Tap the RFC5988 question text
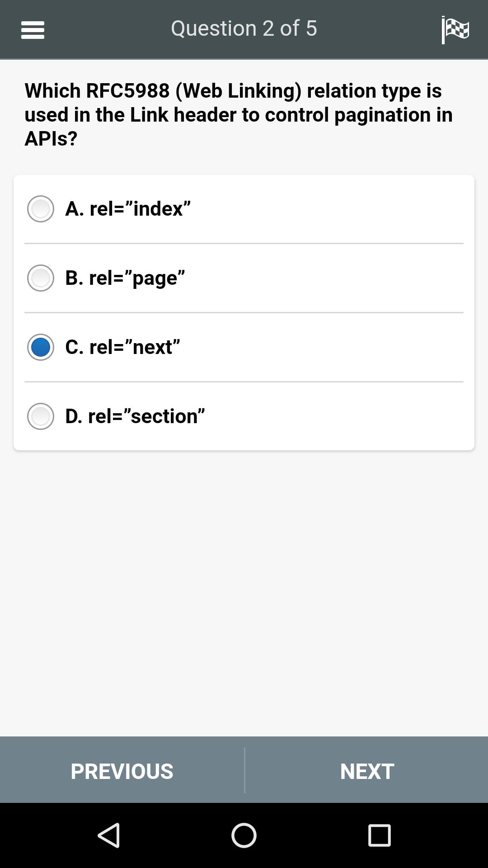 pos(239,114)
